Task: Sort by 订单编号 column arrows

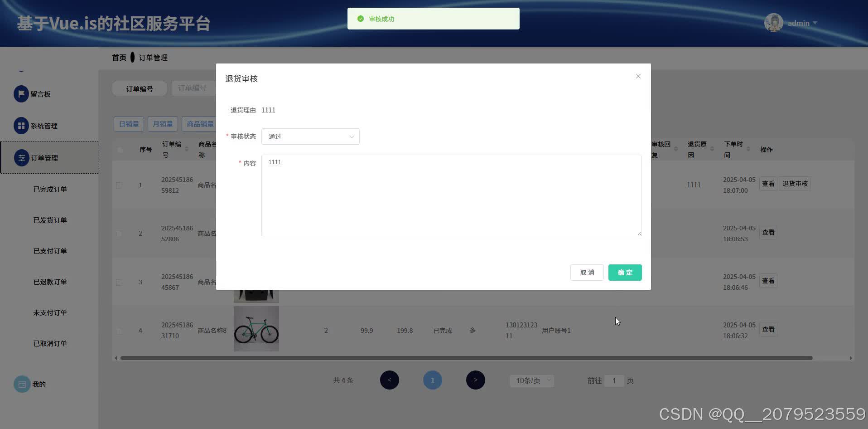Action: point(187,149)
